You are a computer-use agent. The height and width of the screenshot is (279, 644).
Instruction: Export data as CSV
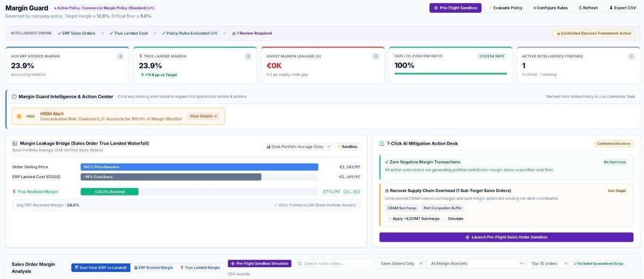point(622,8)
